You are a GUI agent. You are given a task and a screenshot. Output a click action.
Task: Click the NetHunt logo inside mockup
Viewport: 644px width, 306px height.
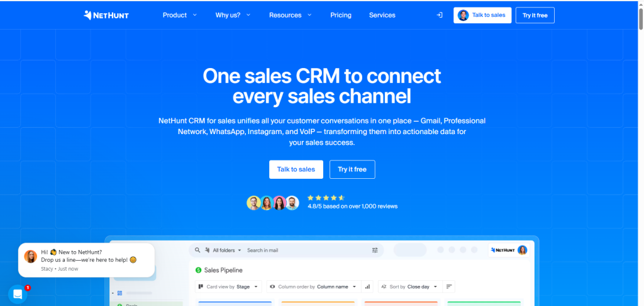(503, 250)
